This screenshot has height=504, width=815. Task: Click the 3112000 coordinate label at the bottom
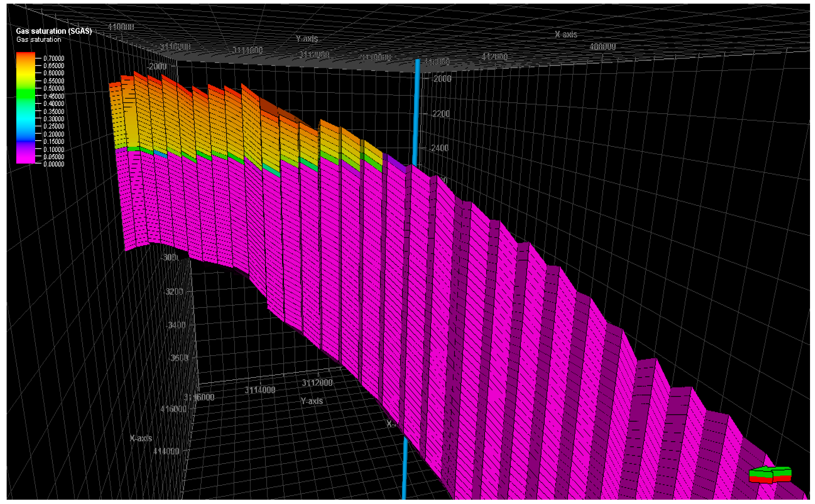pyautogui.click(x=317, y=383)
